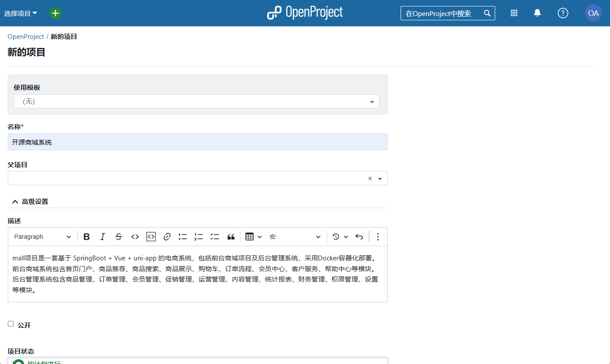Click the insert table icon

click(250, 237)
